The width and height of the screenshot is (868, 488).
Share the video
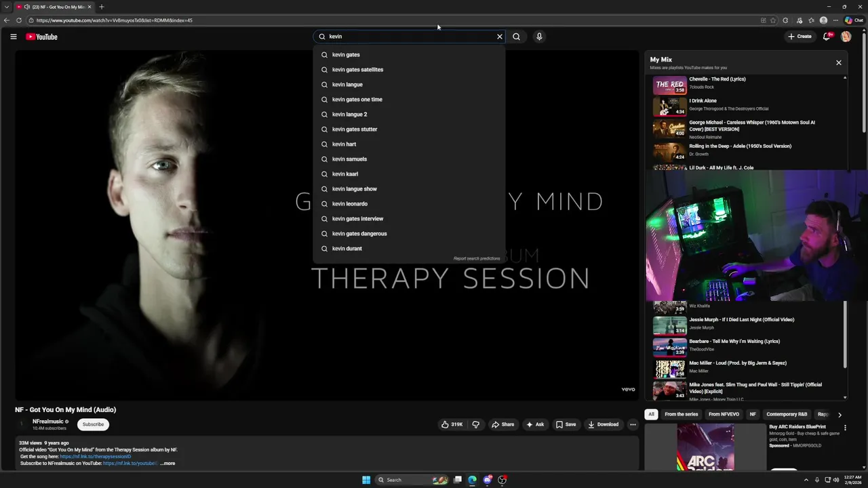point(502,424)
